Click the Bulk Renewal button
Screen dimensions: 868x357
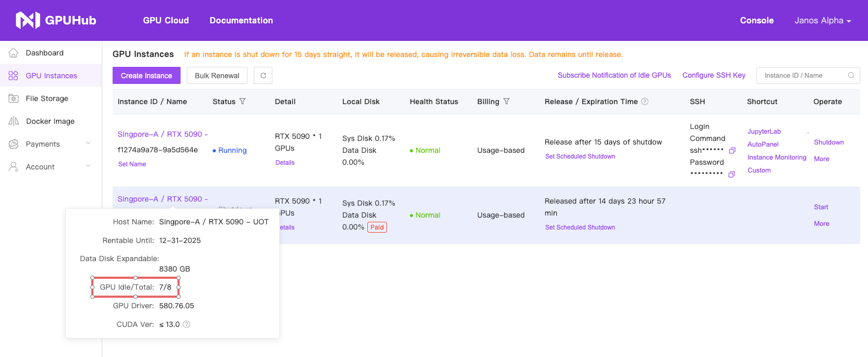click(x=217, y=76)
